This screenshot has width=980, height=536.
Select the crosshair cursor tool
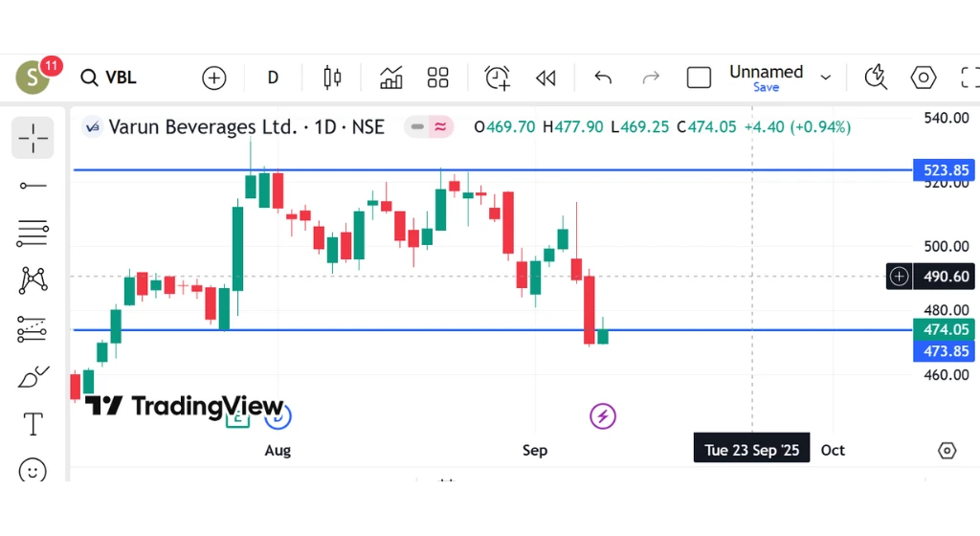33,138
